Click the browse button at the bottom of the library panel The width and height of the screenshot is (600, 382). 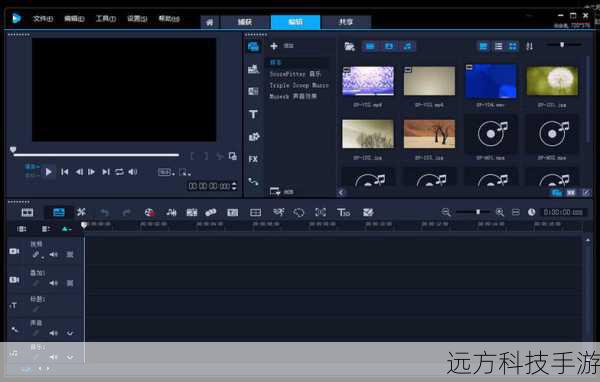275,191
